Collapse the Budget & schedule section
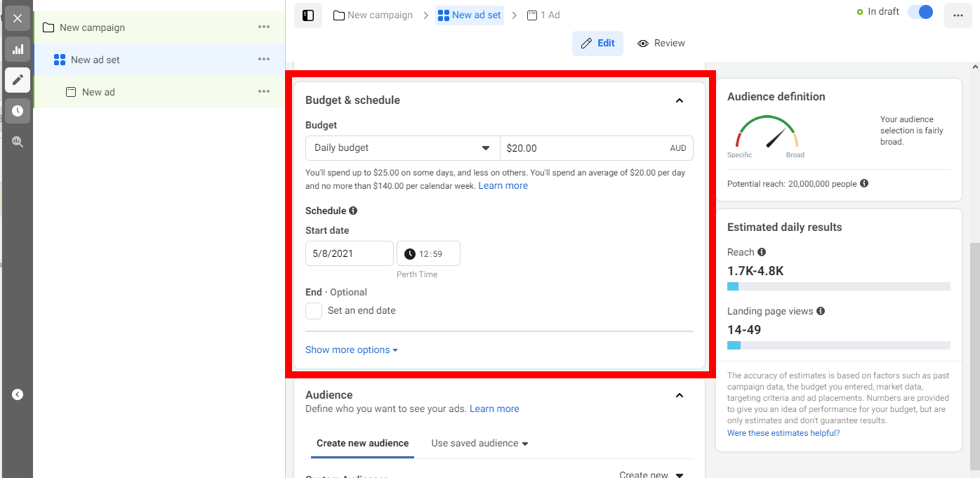The image size is (980, 478). [x=679, y=100]
